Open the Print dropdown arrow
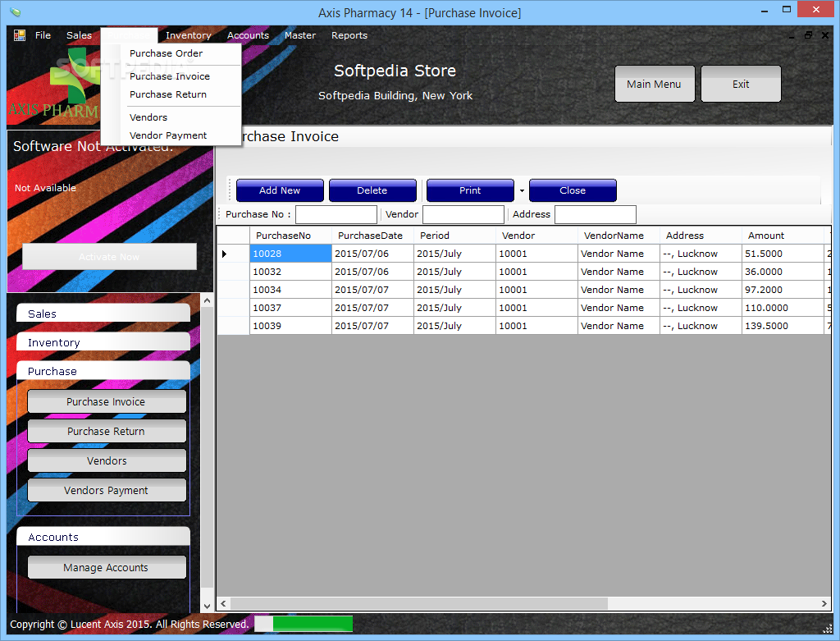Viewport: 840px width, 641px height. click(522, 190)
